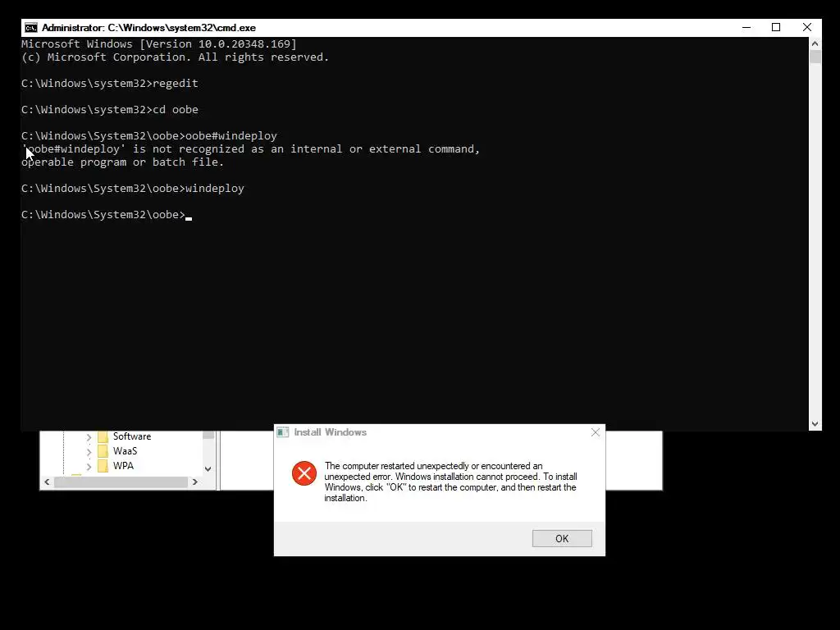Screen dimensions: 840x630
Task: Maximize the Administrator cmd.exe window
Action: (x=776, y=27)
